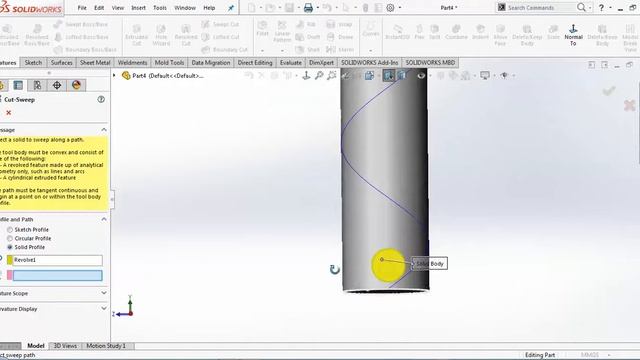Select the Sketch Profile radio button
Screen dimensions: 640x360
(10, 230)
